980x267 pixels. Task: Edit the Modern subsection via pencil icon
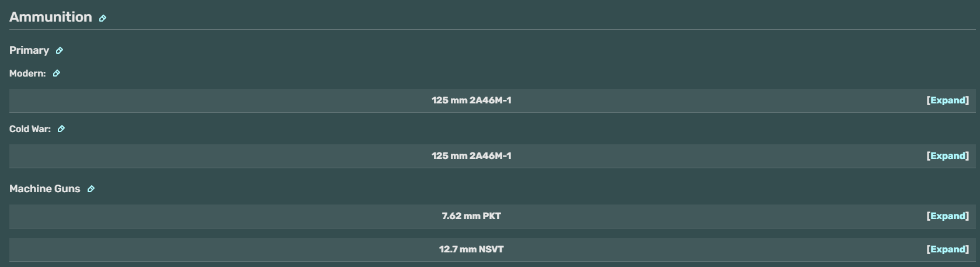coord(57,74)
